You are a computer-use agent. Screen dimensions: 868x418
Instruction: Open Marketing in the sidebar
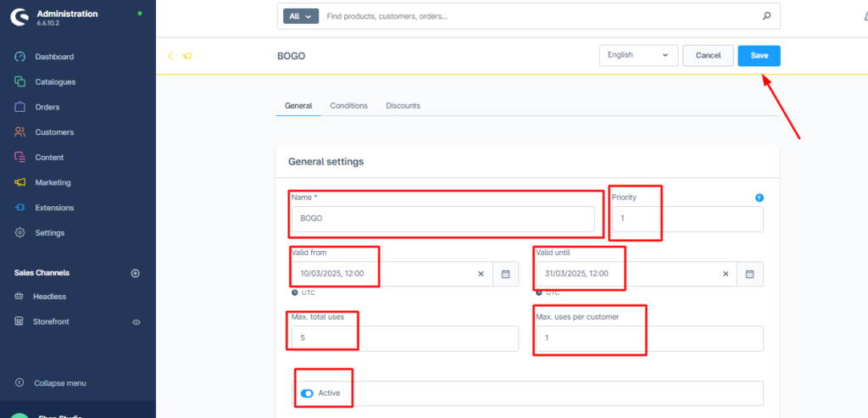click(x=53, y=182)
